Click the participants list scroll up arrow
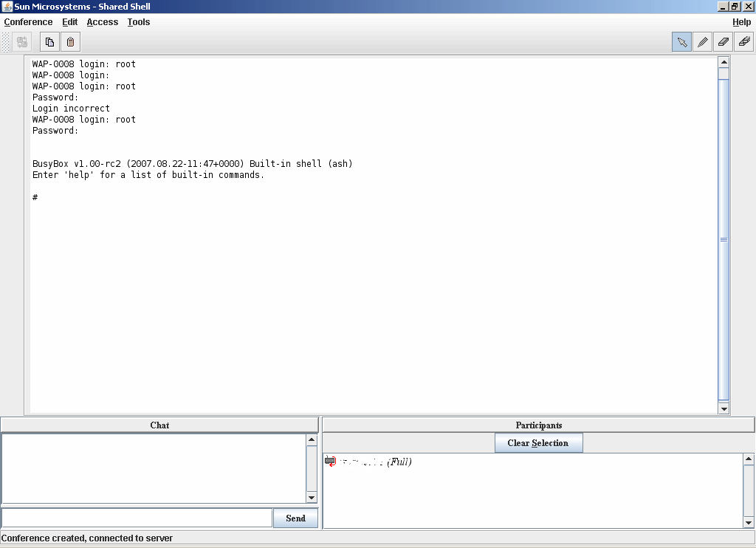This screenshot has height=548, width=756. pos(749,459)
